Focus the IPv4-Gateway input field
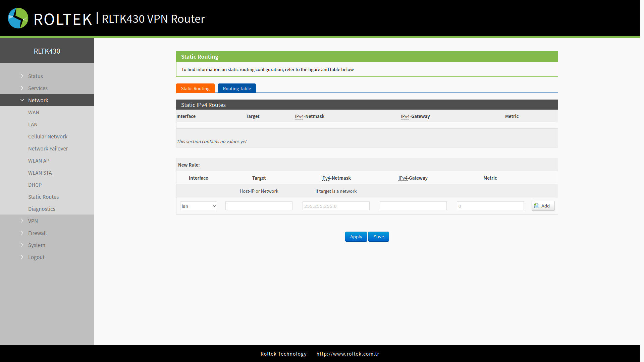The image size is (644, 362). [x=413, y=206]
